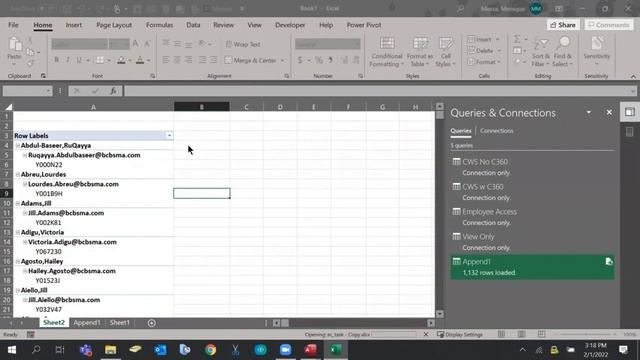The height and width of the screenshot is (360, 640).
Task: Collapse the Agosto,Hailey pivot row
Action: (x=18, y=262)
